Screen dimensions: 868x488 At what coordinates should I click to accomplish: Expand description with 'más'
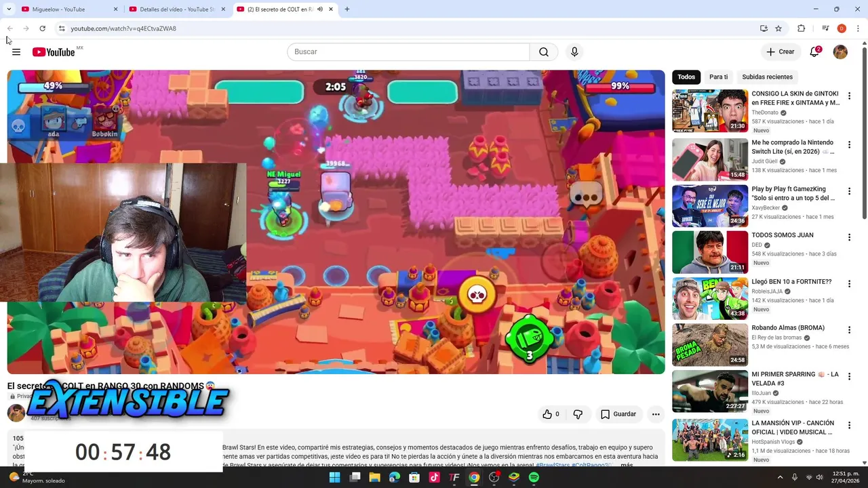(x=627, y=465)
